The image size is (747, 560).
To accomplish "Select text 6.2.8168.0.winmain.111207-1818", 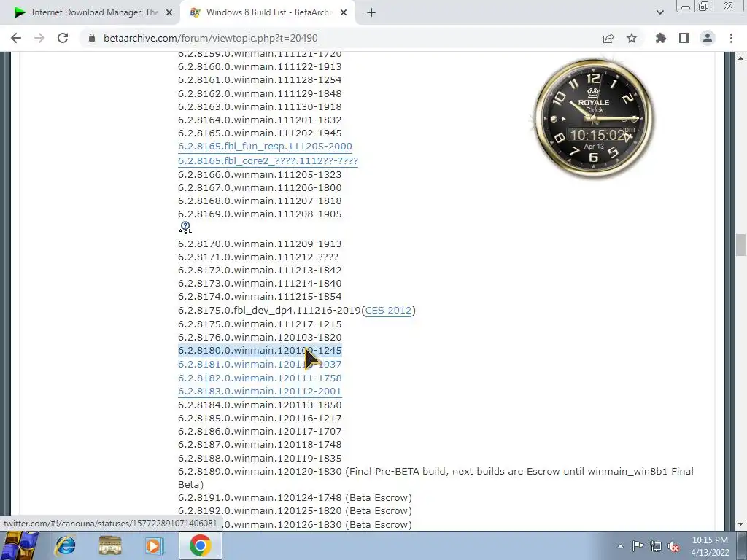I will pyautogui.click(x=260, y=201).
